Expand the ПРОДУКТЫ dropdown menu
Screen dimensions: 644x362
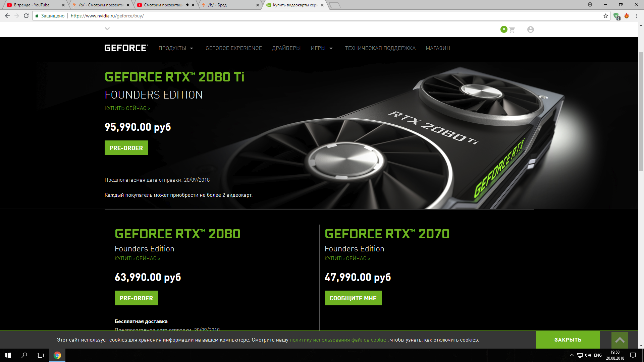coord(176,48)
